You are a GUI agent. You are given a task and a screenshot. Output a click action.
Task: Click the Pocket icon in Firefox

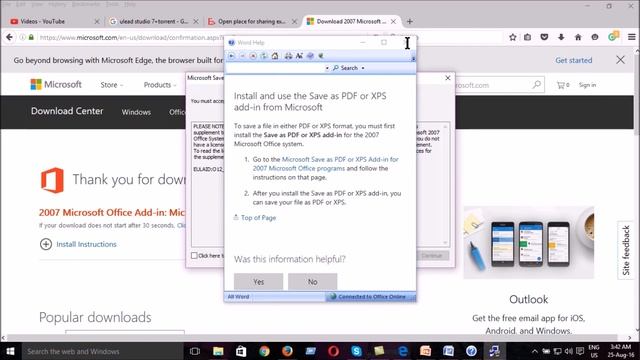pos(544,37)
